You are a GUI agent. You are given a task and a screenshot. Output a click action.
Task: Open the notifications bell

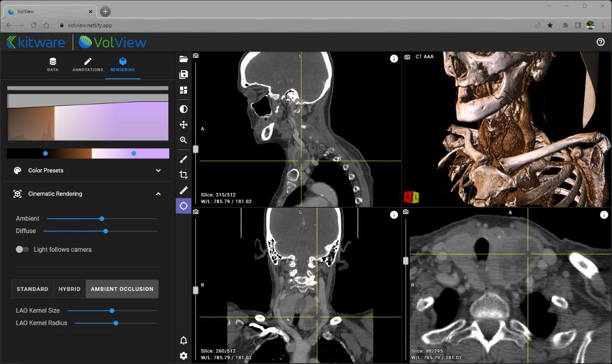pos(184,341)
